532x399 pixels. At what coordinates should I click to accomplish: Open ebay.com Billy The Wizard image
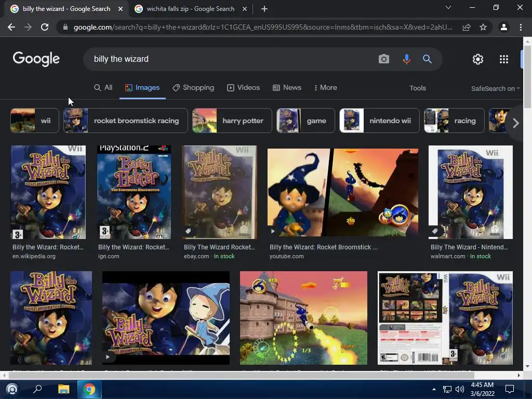[x=220, y=192]
